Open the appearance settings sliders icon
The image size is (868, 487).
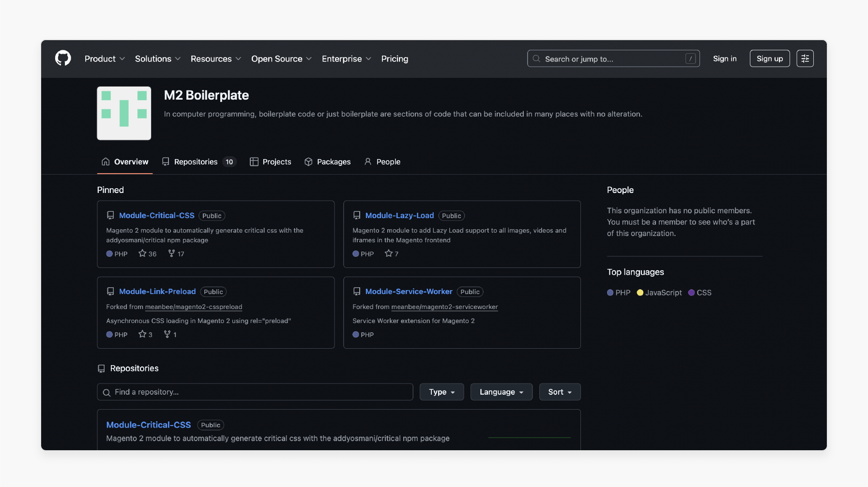pyautogui.click(x=805, y=59)
